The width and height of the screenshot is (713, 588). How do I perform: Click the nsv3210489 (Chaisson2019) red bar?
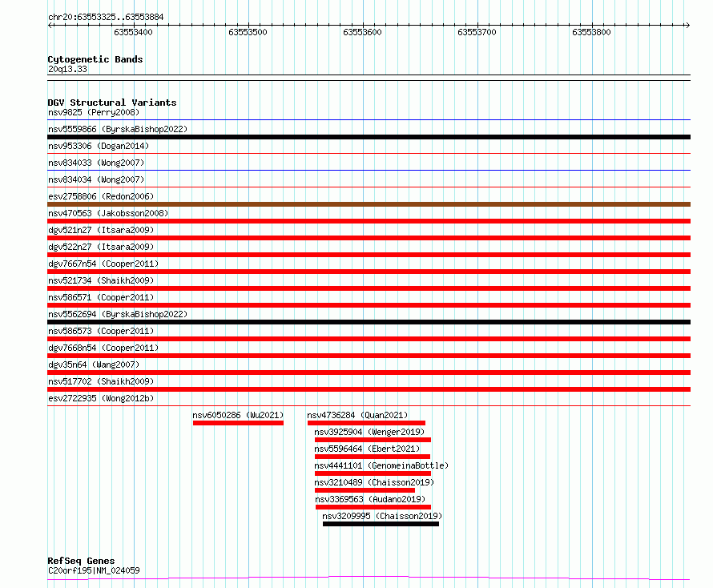pyautogui.click(x=365, y=491)
